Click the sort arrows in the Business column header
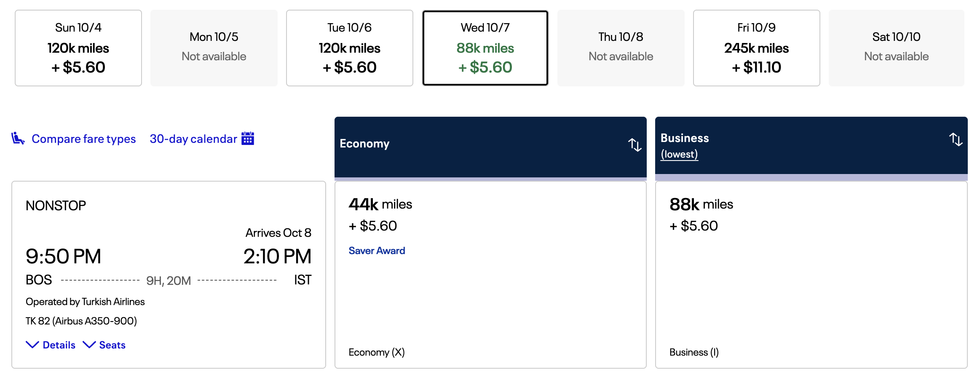Viewport: 980px width, 375px height. pos(955,139)
